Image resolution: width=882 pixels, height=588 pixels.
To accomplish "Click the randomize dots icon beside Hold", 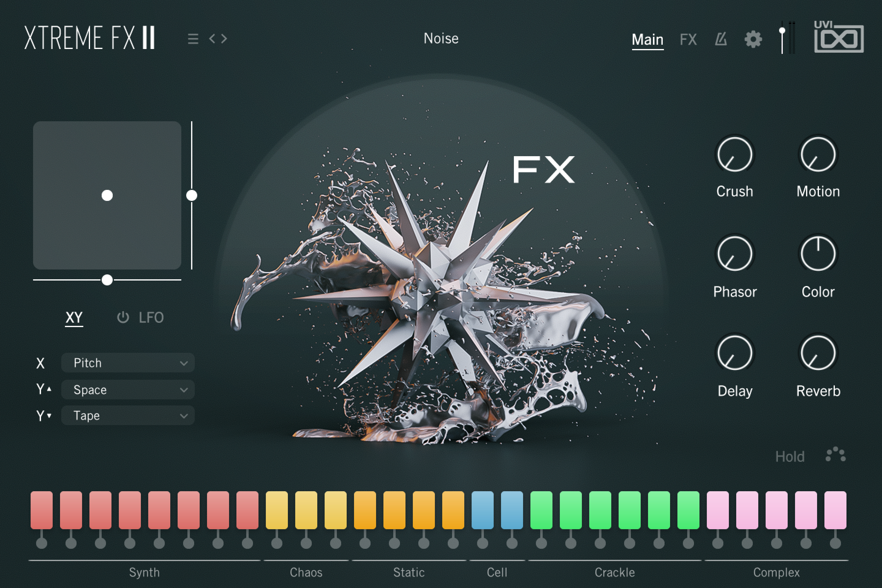I will tap(835, 454).
